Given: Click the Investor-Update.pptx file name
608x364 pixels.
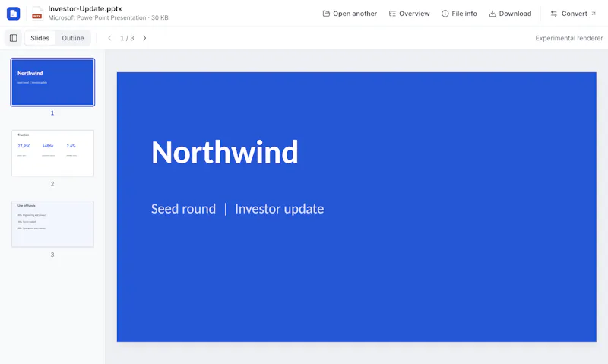Looking at the screenshot, I should pyautogui.click(x=85, y=8).
